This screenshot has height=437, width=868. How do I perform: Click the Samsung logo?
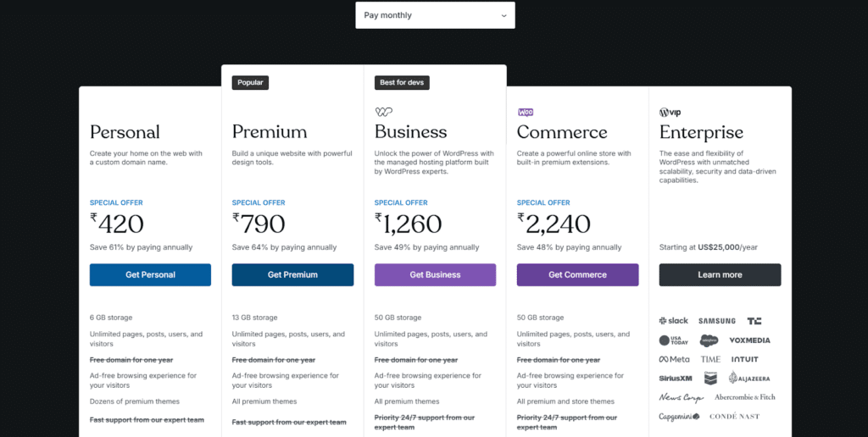tap(717, 321)
